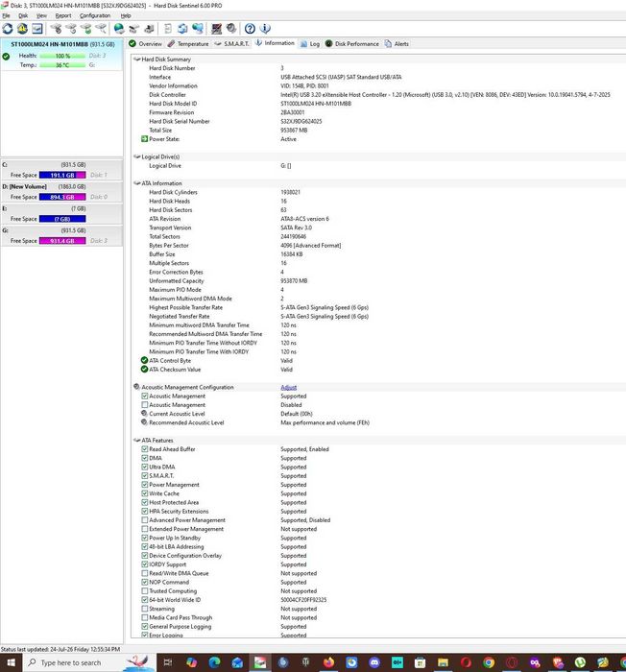Viewport: 626px width, 672px height.
Task: Launch Chrome from the taskbar
Action: 489,662
